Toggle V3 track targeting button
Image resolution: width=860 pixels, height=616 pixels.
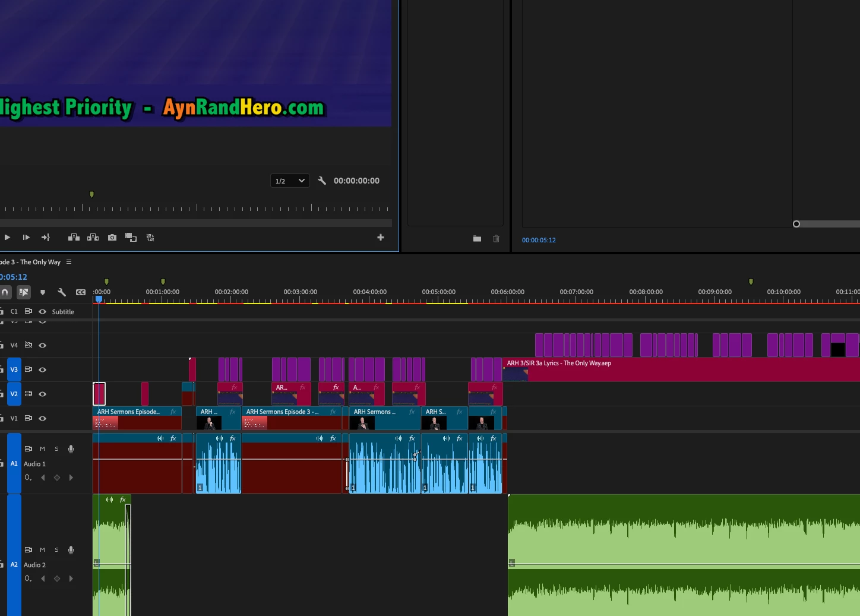pyautogui.click(x=14, y=369)
